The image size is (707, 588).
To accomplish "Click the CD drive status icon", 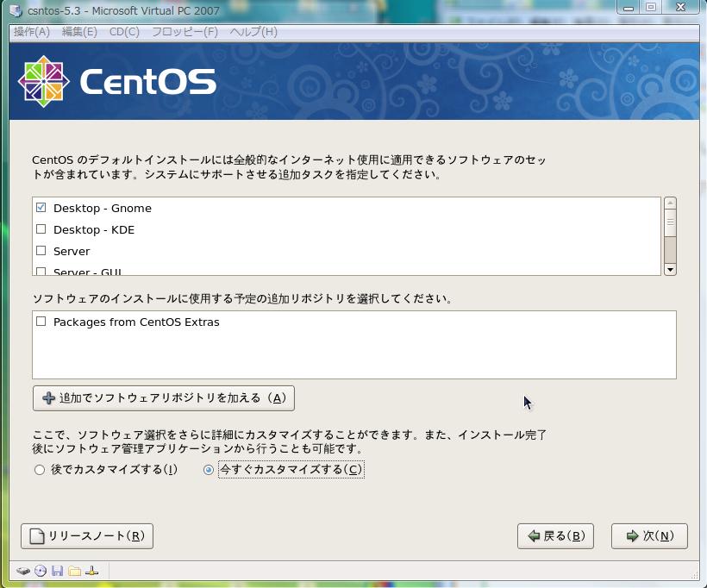I will (40, 571).
